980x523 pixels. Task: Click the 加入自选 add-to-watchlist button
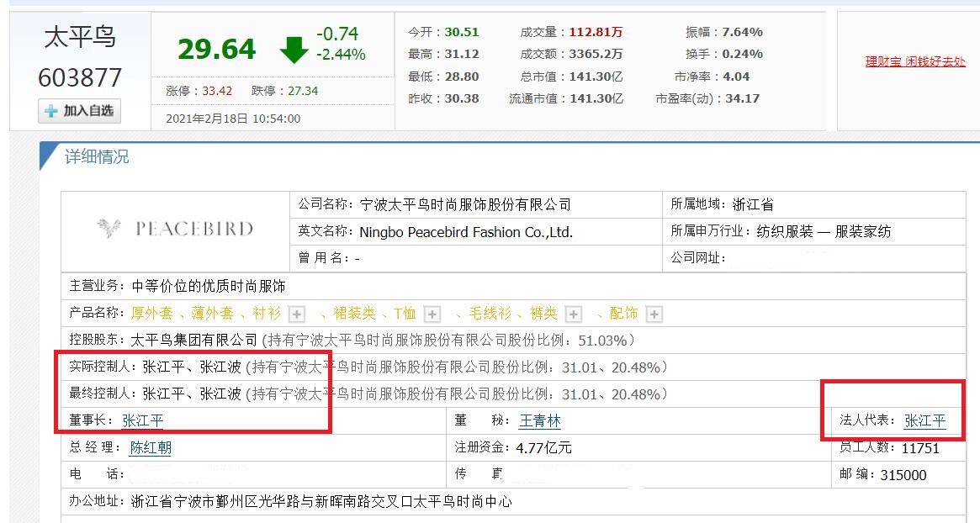(x=79, y=111)
